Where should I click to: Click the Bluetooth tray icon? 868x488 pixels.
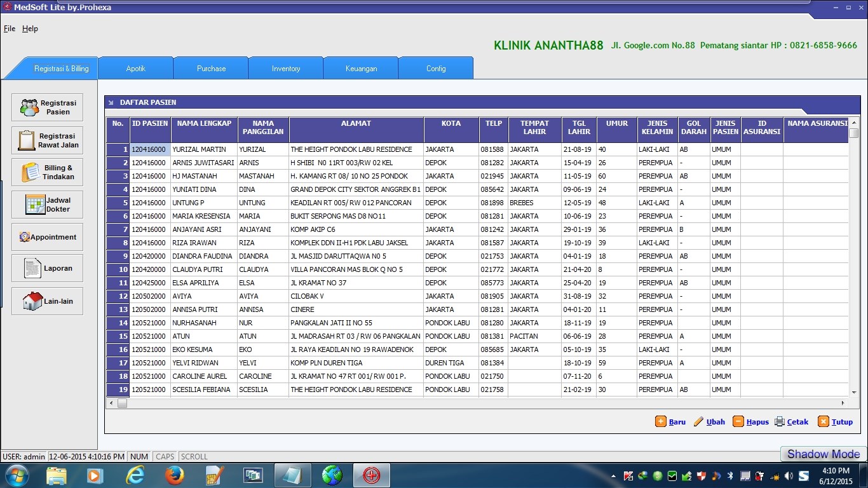click(x=731, y=475)
